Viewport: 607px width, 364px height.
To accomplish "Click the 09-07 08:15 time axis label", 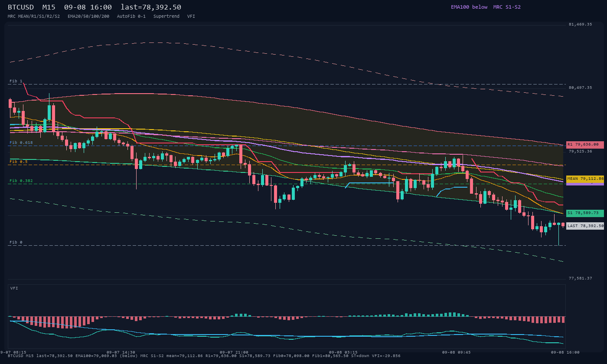I will (13, 352).
